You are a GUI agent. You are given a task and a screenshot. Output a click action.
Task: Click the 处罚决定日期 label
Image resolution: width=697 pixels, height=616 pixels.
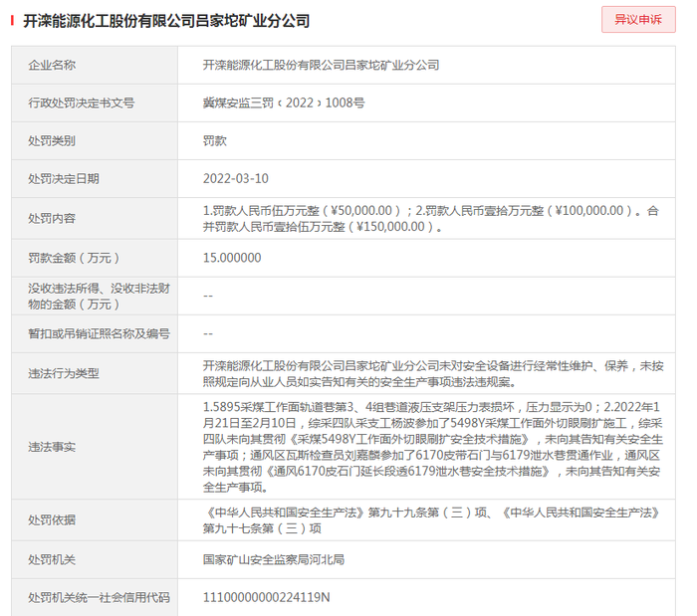(x=64, y=178)
